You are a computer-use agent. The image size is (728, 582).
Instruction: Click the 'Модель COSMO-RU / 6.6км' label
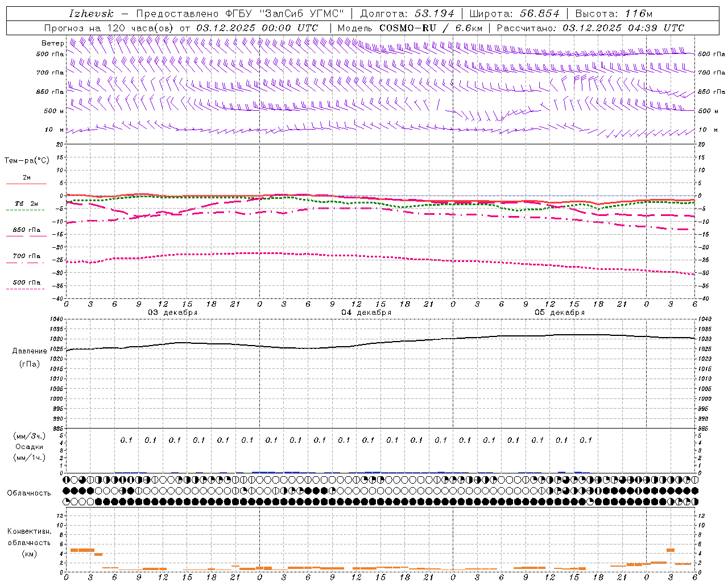tap(409, 28)
